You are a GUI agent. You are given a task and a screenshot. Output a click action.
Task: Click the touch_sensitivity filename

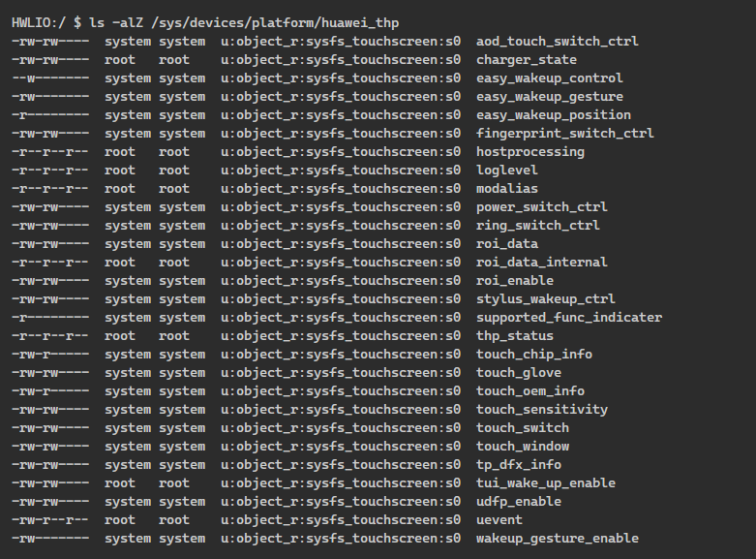pyautogui.click(x=541, y=410)
